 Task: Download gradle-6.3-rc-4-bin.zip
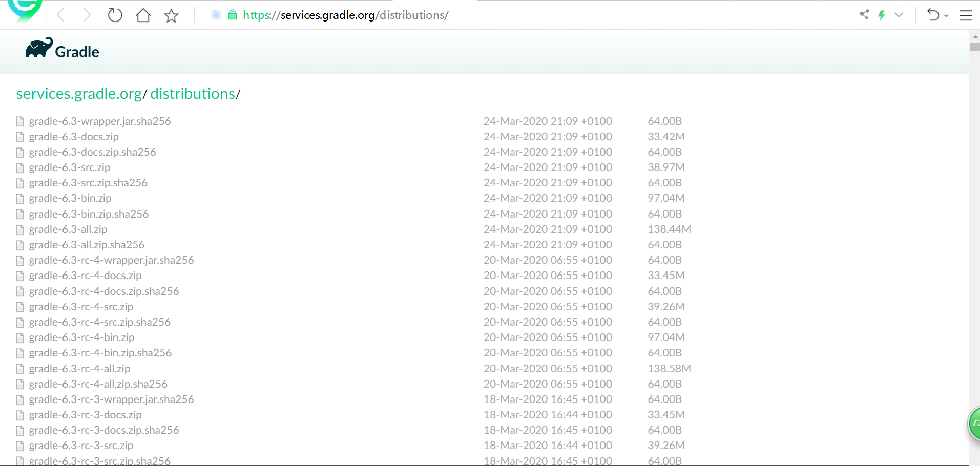81,337
